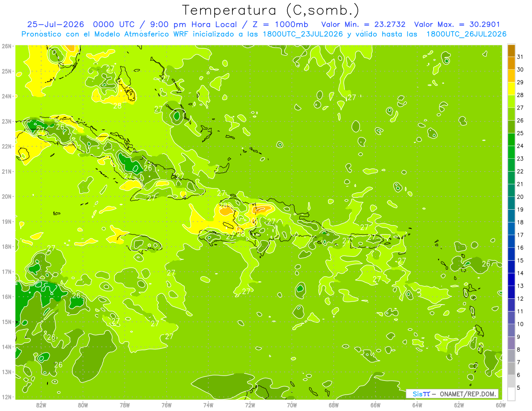Viewport: 532px width, 411px height.
Task: Click the '66W' longitude label
Action: (x=375, y=405)
